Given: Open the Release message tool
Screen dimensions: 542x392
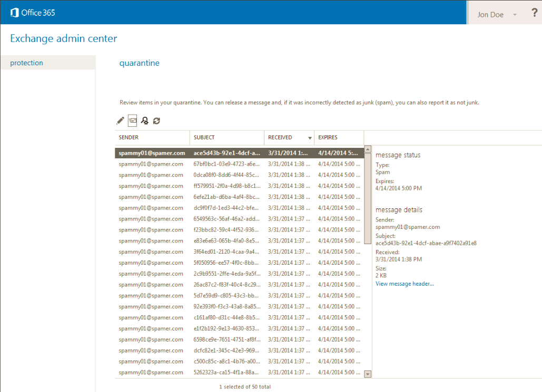Looking at the screenshot, I should 132,120.
